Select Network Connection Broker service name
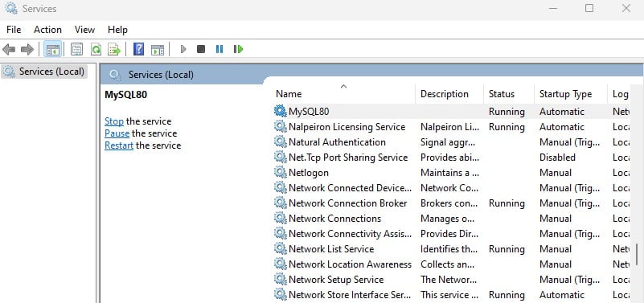The width and height of the screenshot is (644, 303). [348, 203]
